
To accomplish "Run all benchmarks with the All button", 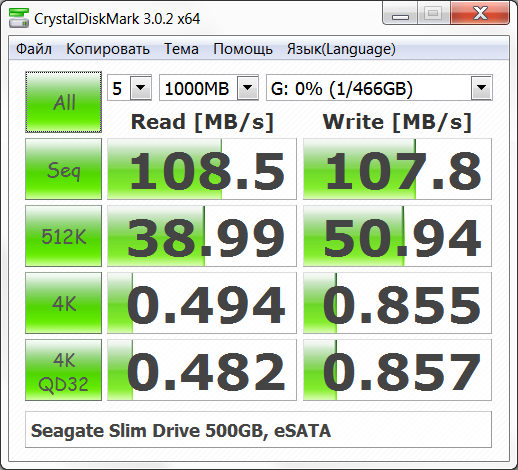I will (63, 102).
